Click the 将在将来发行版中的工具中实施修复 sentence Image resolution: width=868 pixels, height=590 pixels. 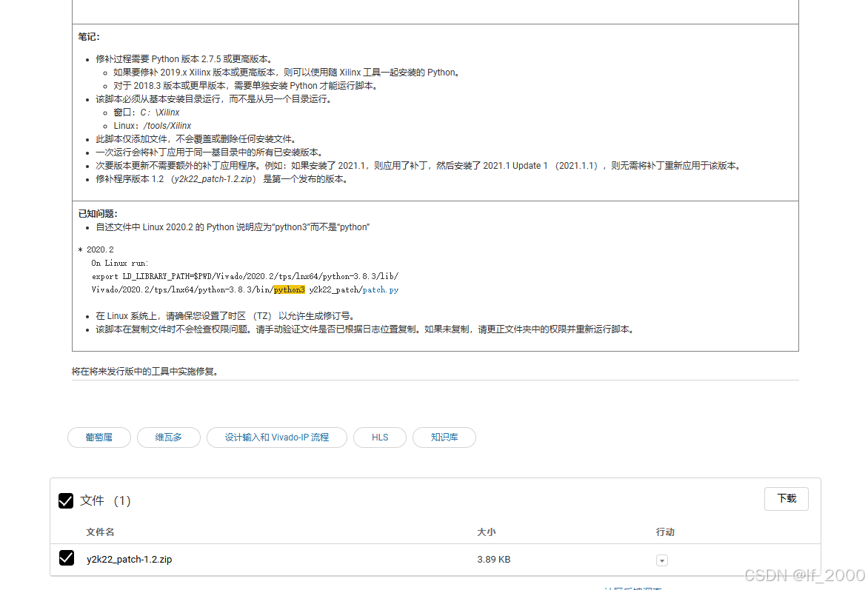coord(146,372)
